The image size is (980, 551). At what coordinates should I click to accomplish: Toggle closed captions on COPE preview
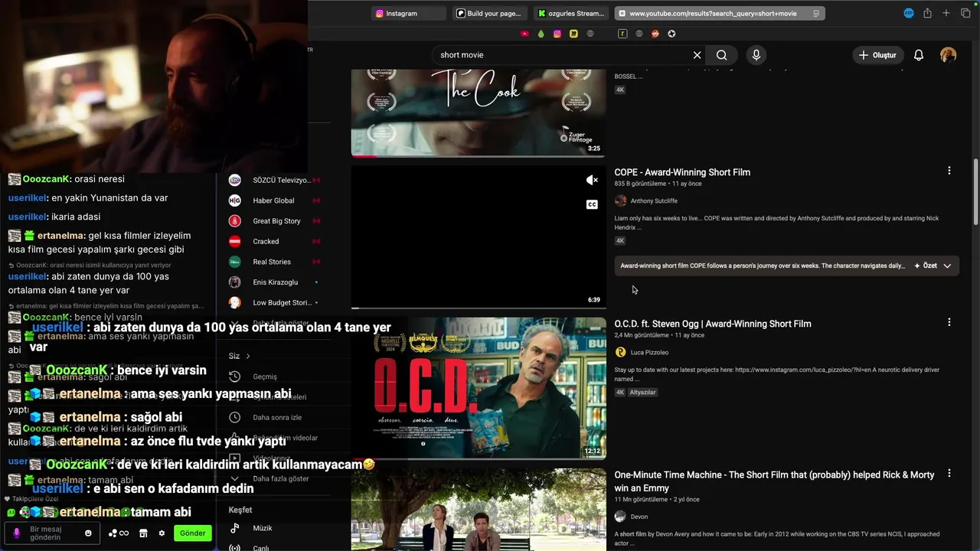click(592, 204)
